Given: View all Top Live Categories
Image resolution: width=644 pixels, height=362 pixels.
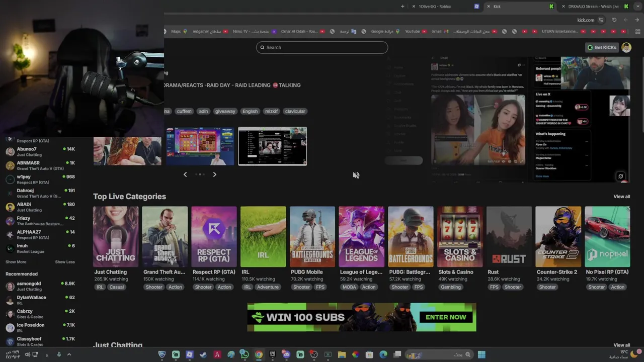Looking at the screenshot, I should (x=621, y=197).
